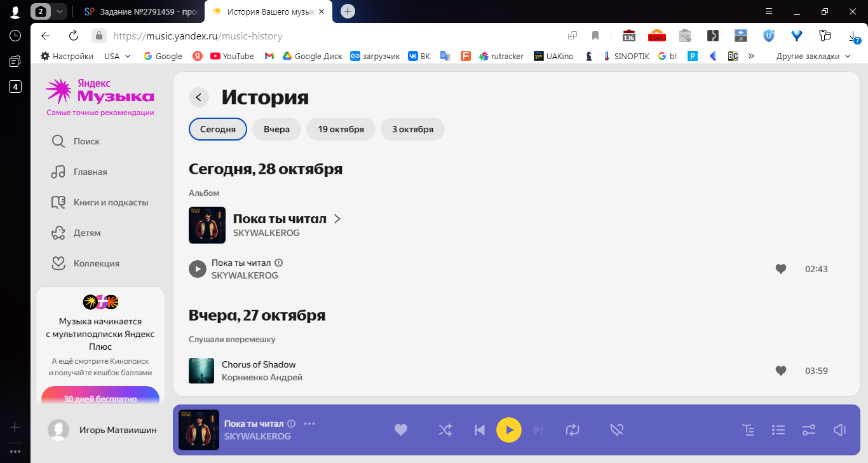Image resolution: width=868 pixels, height=463 pixels.
Task: Open artist Корниенко Андрей
Action: (x=262, y=377)
